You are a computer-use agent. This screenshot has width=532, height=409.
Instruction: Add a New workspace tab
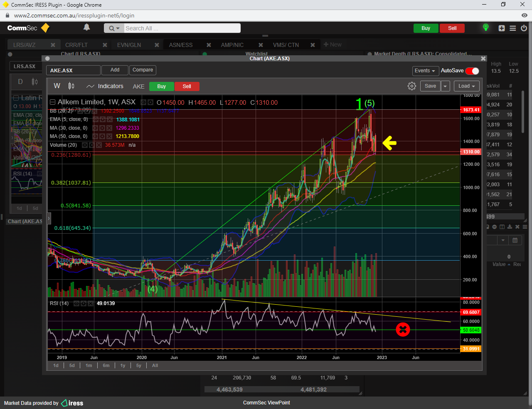pyautogui.click(x=332, y=44)
